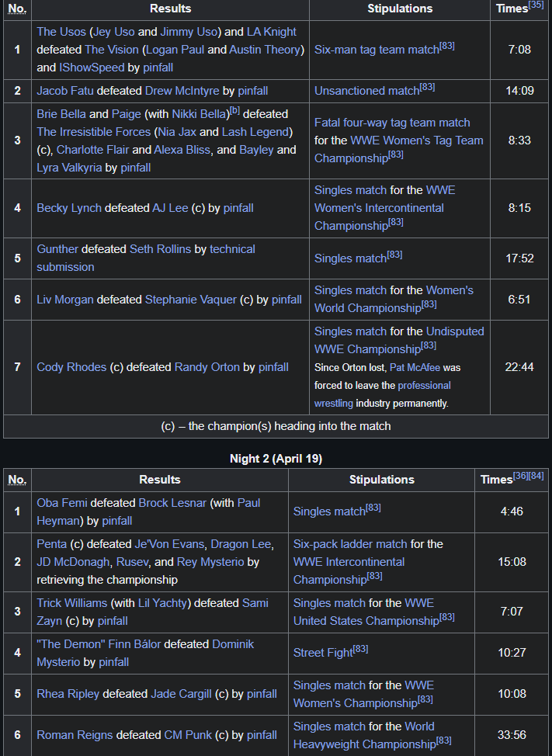Open The Vision link
552x756 pixels.
click(111, 50)
